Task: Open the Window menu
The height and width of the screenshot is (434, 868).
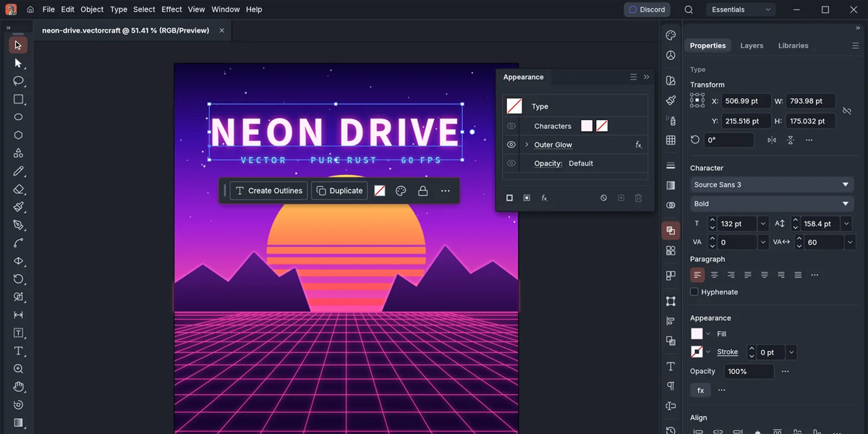Action: (226, 9)
